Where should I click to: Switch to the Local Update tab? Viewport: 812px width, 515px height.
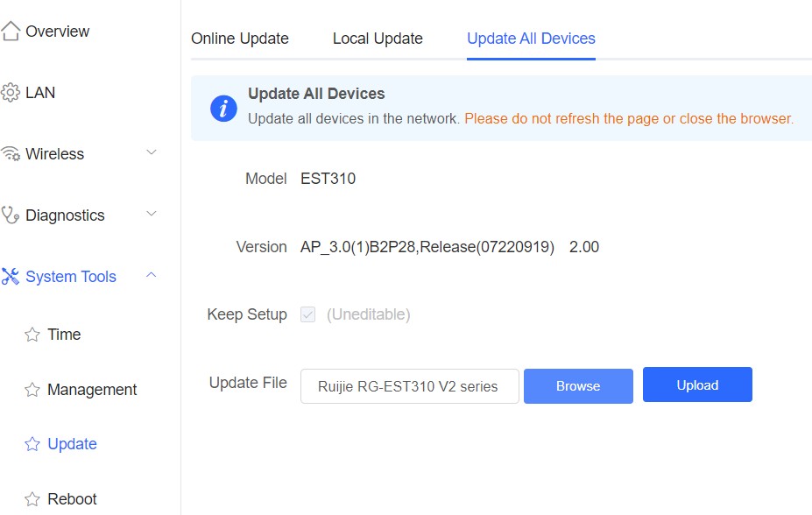pyautogui.click(x=378, y=39)
